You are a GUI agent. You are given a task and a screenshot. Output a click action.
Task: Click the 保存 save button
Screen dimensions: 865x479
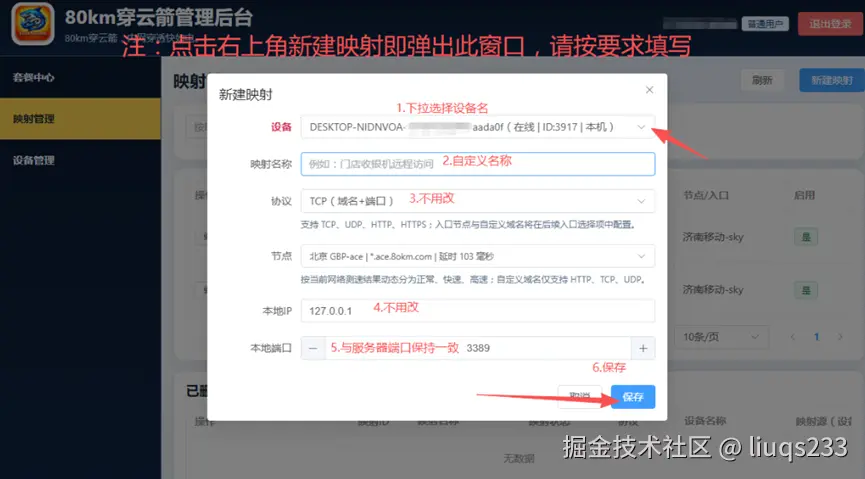click(633, 397)
